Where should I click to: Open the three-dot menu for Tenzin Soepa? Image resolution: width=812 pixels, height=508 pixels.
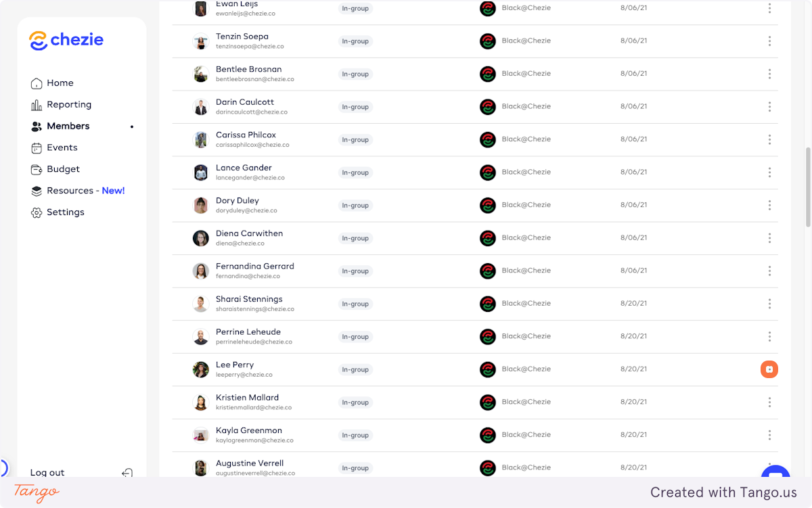point(769,41)
